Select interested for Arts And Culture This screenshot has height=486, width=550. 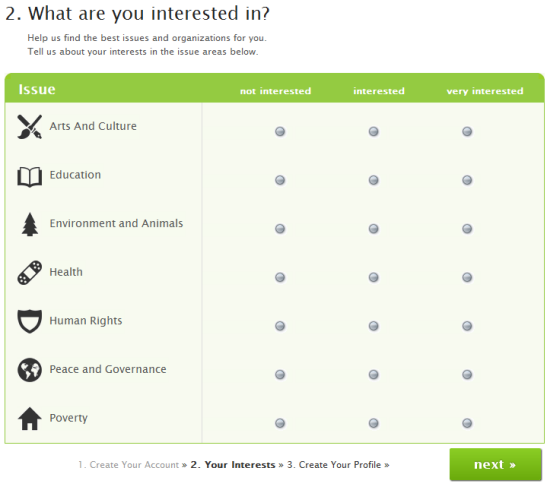(374, 131)
